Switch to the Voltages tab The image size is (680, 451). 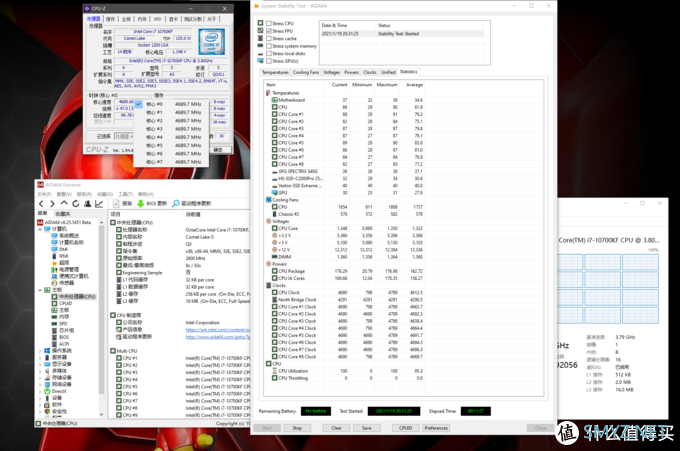click(x=332, y=72)
